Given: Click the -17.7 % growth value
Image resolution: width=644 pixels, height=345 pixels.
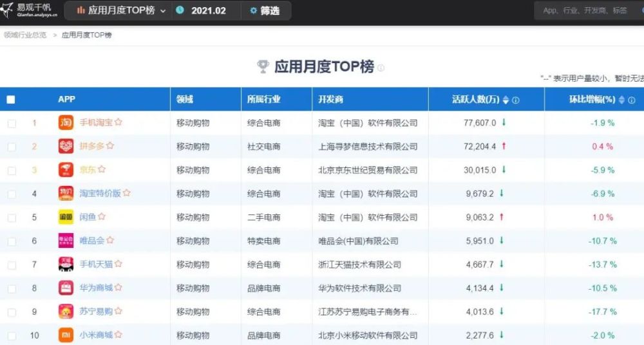Looking at the screenshot, I should (x=603, y=312).
